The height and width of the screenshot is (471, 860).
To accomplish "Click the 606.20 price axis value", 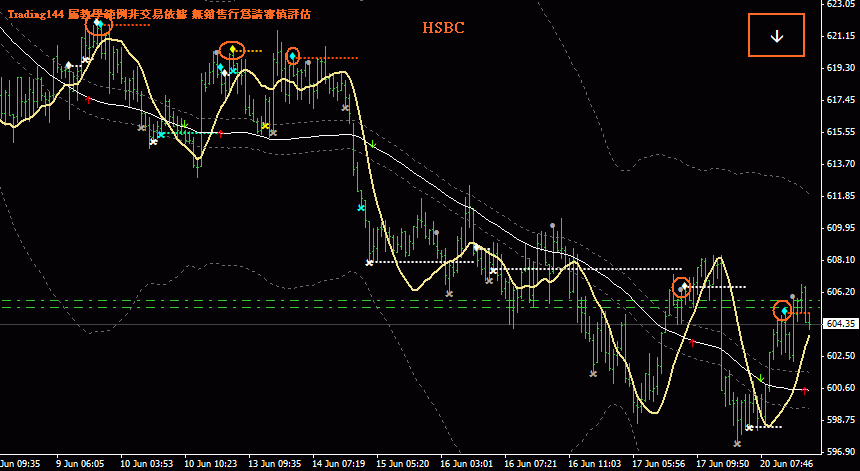I will point(842,292).
